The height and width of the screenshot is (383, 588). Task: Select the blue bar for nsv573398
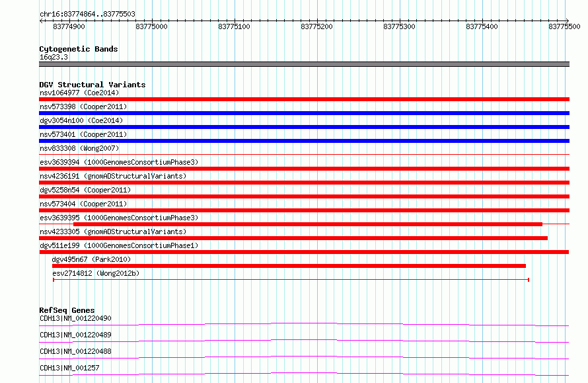[x=304, y=113]
